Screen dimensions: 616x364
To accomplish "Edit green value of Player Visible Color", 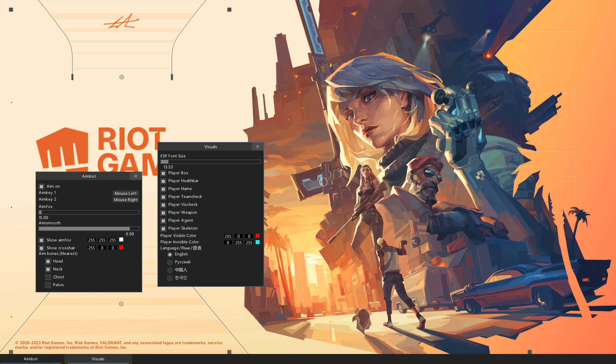I will (238, 236).
